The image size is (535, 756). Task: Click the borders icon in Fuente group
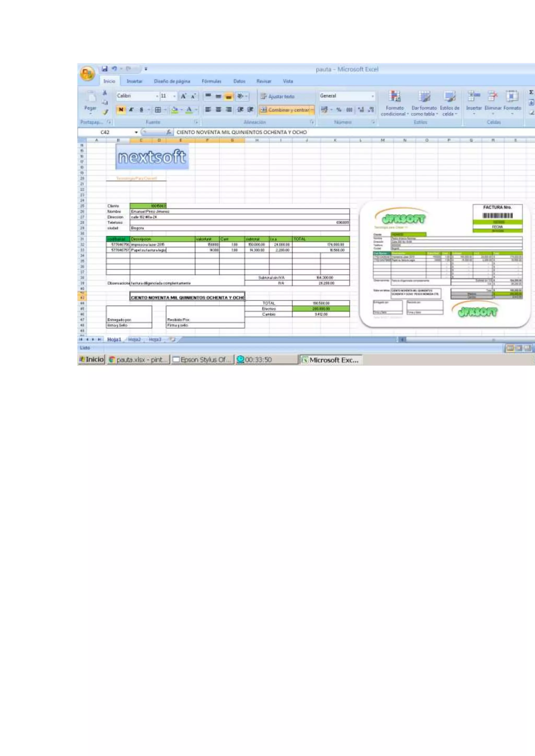point(158,110)
